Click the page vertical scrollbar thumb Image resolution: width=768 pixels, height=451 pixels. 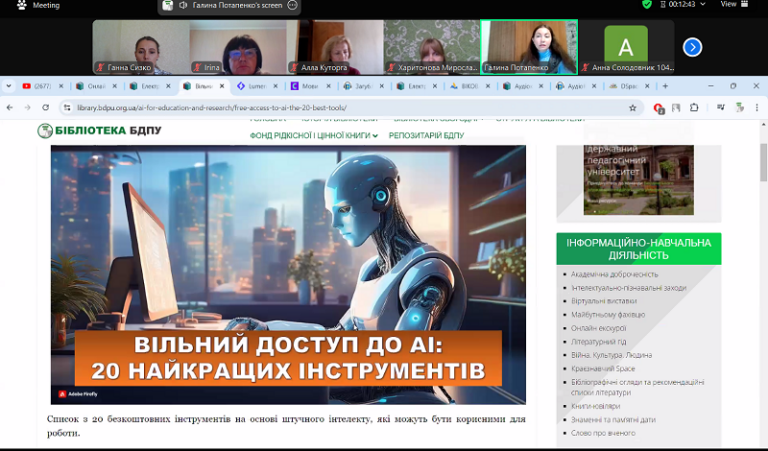click(763, 162)
